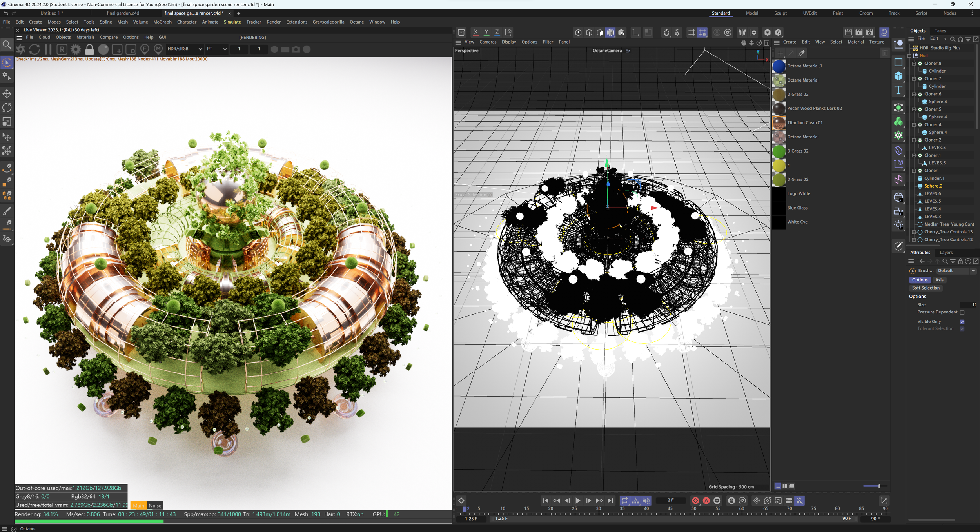The height and width of the screenshot is (532, 980).
Task: Uncheck the Visible Only checkbox
Action: [x=962, y=322]
